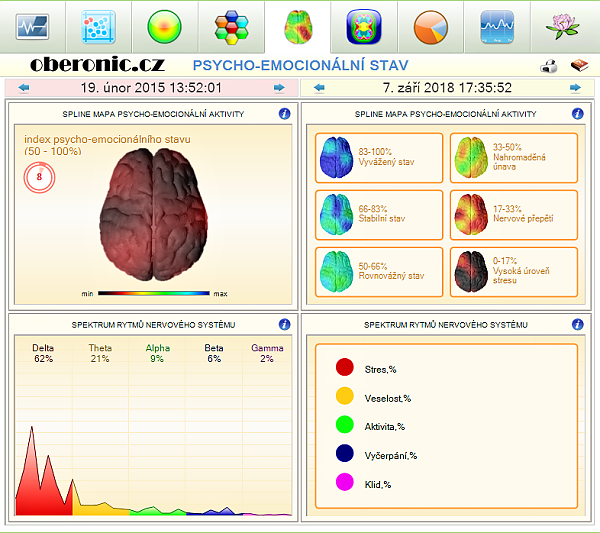This screenshot has height=533, width=600.
Task: Go to next record after 7. září 2018
Action: tap(575, 88)
